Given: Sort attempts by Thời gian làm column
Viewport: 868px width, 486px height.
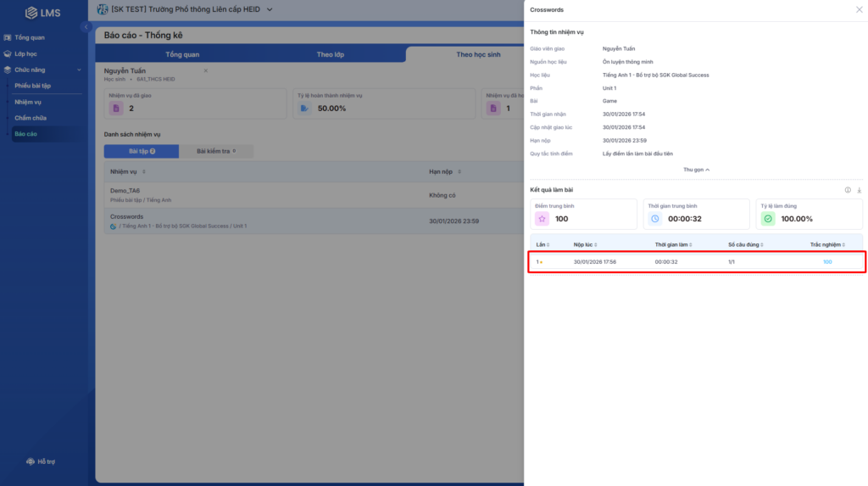Looking at the screenshot, I should click(674, 244).
